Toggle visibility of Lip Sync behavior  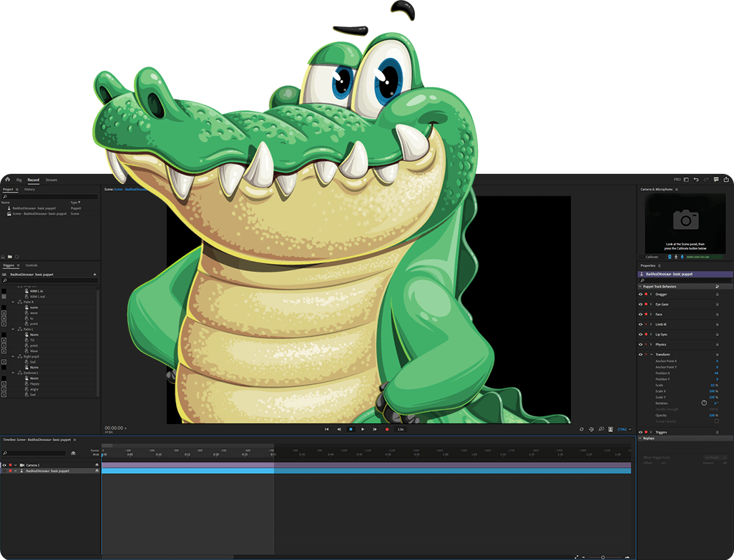pos(640,334)
